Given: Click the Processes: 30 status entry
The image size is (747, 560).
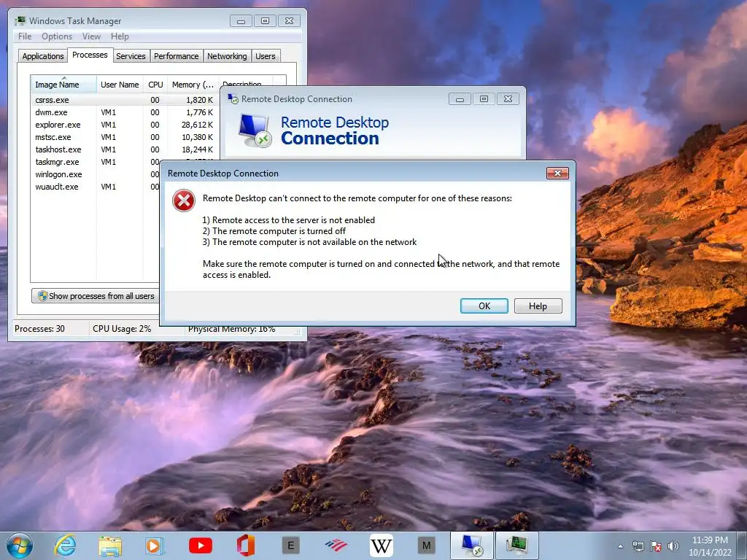Looking at the screenshot, I should point(39,329).
